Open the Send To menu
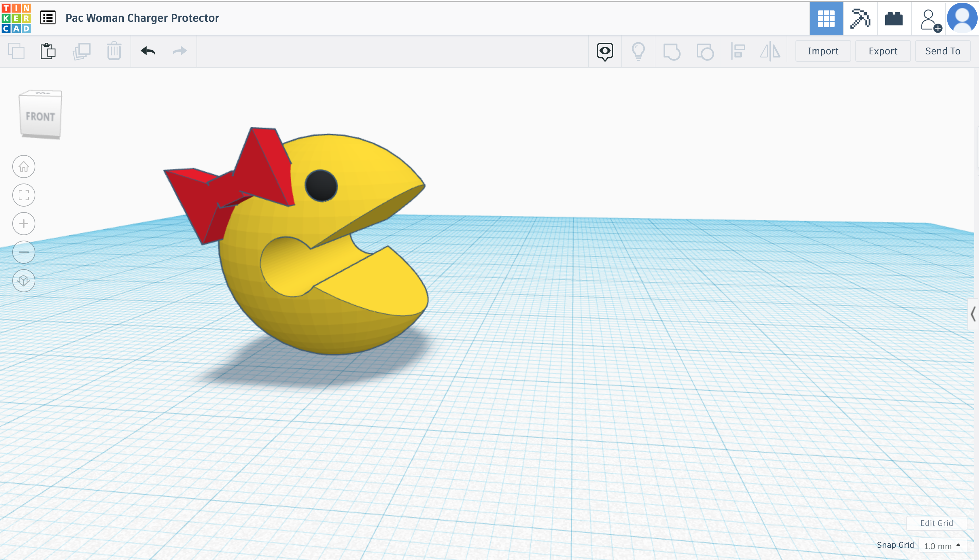Screen dimensions: 979x560 tap(942, 51)
